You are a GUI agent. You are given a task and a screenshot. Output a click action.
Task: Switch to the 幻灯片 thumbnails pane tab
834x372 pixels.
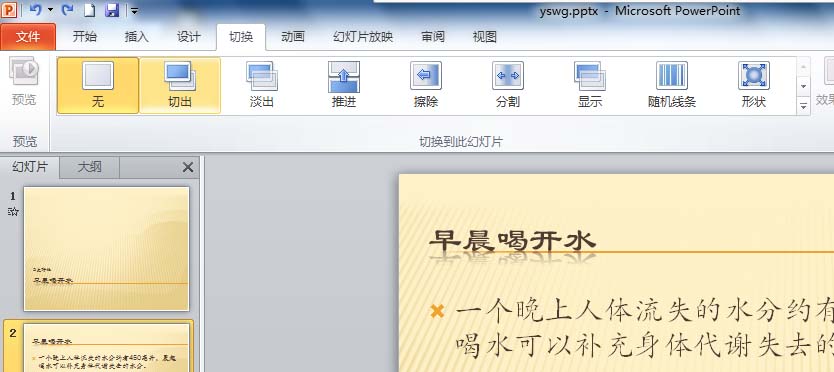[x=30, y=167]
